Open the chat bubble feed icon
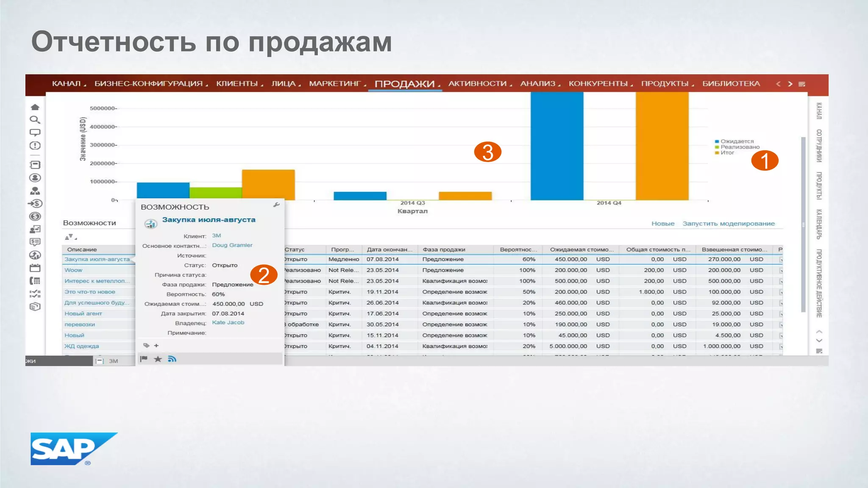The image size is (868, 488). [35, 133]
